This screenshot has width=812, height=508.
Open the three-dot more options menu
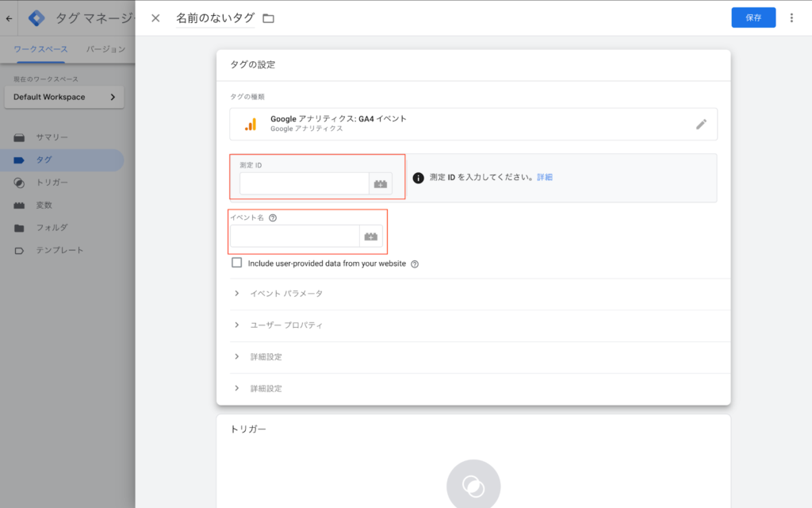[x=791, y=18]
